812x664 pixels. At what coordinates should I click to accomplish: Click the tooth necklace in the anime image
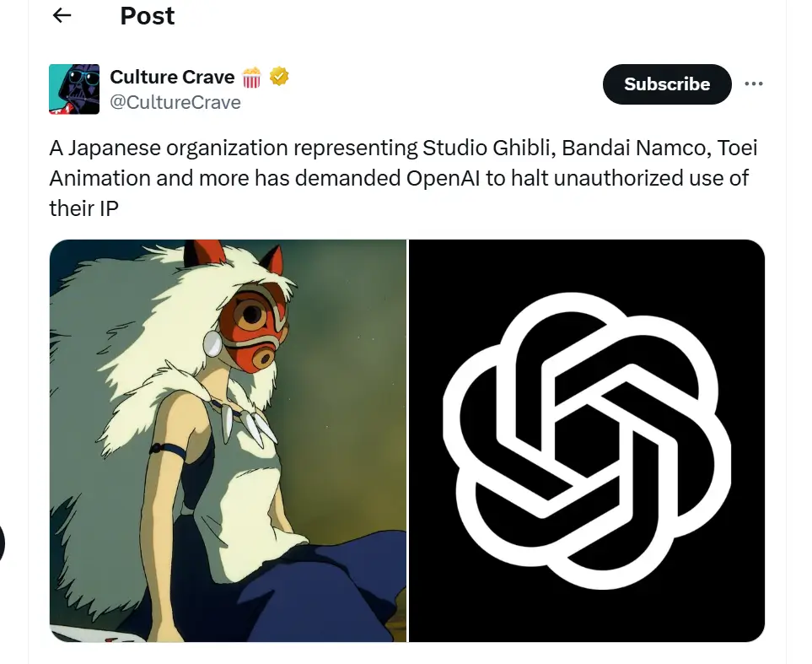pyautogui.click(x=246, y=423)
